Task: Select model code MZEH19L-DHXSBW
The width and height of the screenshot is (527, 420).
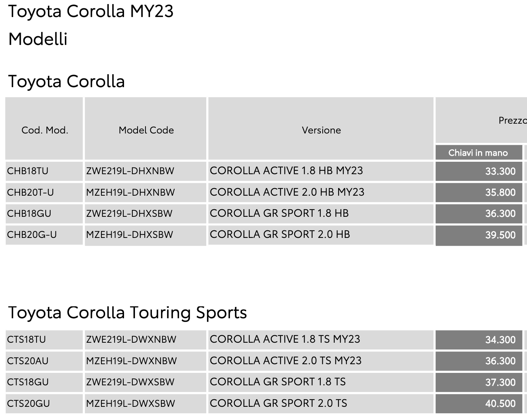Action: (x=146, y=235)
